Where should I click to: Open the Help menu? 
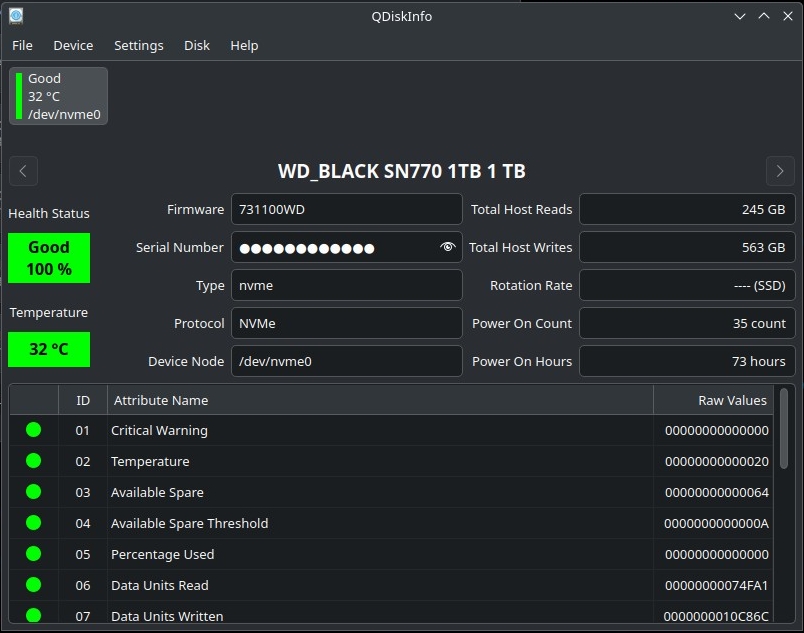coord(244,46)
